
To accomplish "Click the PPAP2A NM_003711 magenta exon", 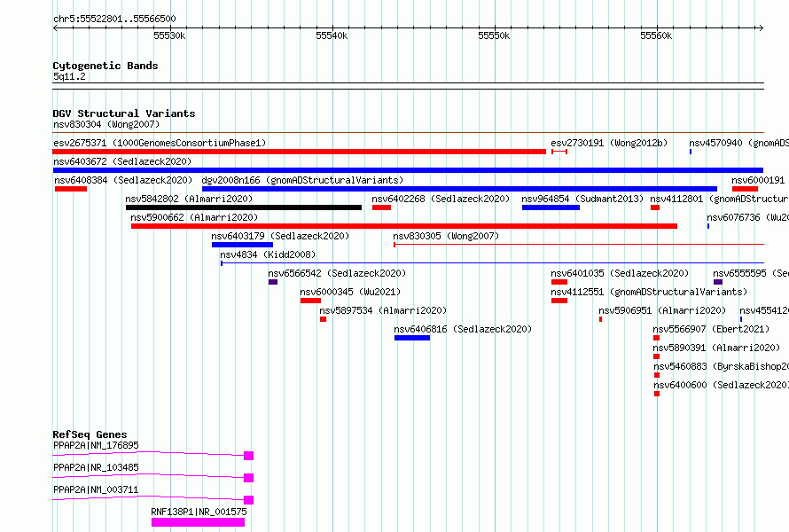I will pos(248,500).
